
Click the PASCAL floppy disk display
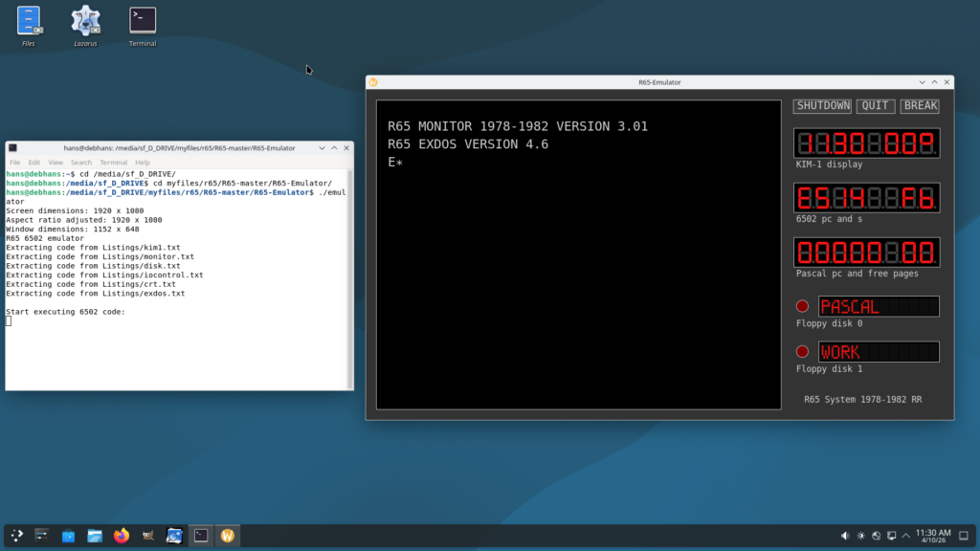(x=878, y=306)
